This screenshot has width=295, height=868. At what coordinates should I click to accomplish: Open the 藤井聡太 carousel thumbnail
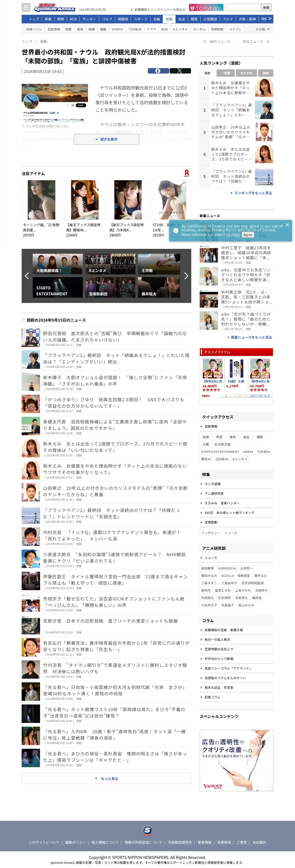click(159, 287)
